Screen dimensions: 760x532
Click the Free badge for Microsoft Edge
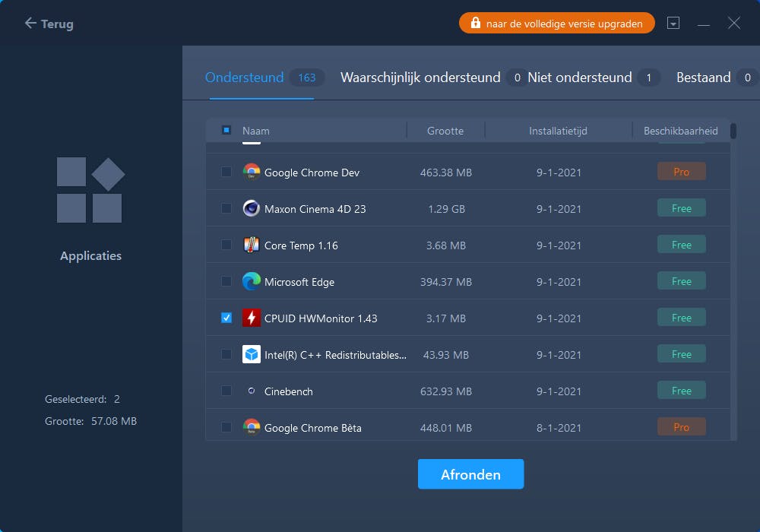click(681, 281)
